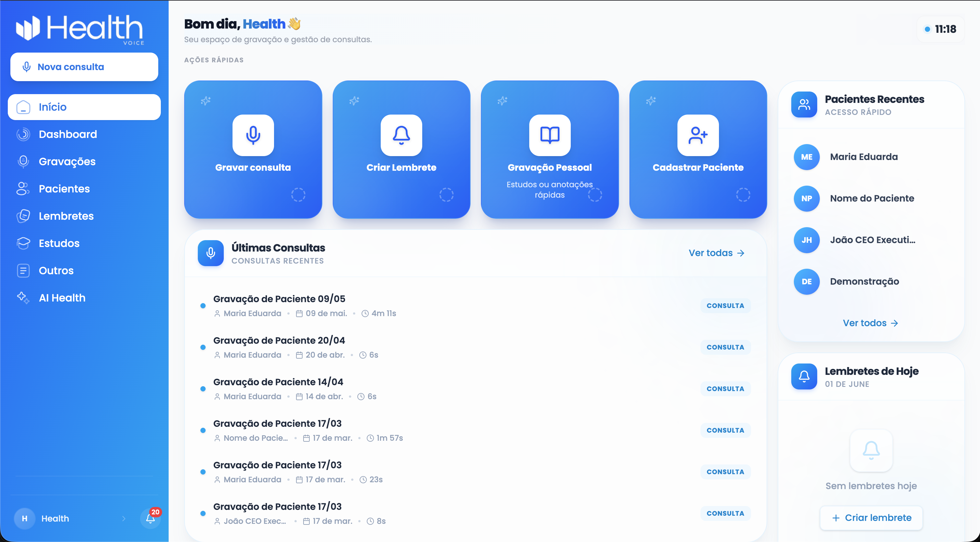This screenshot has width=980, height=542.
Task: Click book icon on Gravação Pessoal card
Action: (550, 135)
